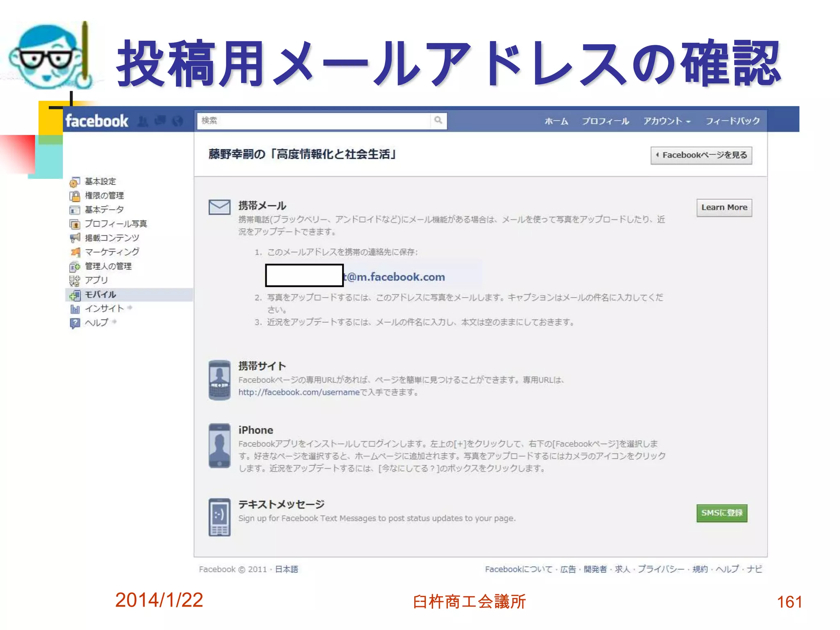
Task: Click the 携帯サイト BlackBerry phone icon
Action: (219, 380)
